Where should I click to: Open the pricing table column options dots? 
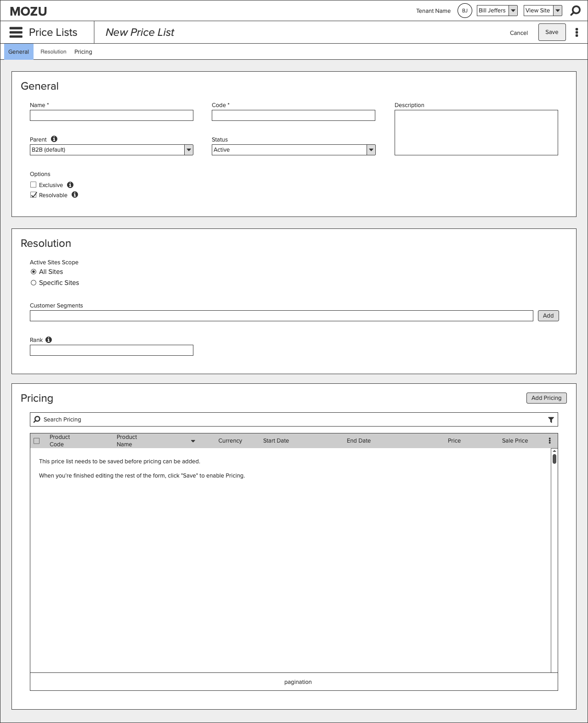coord(549,440)
